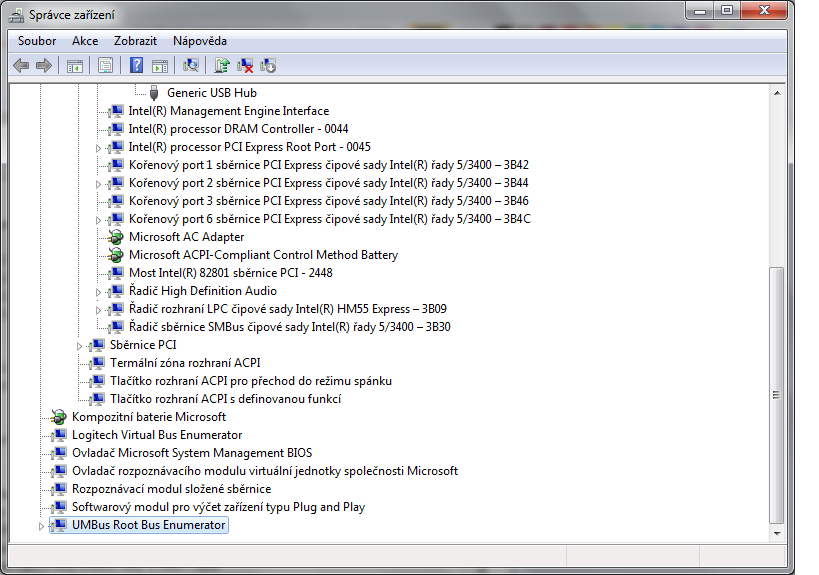Click the show/hide action pane icon

click(x=160, y=66)
